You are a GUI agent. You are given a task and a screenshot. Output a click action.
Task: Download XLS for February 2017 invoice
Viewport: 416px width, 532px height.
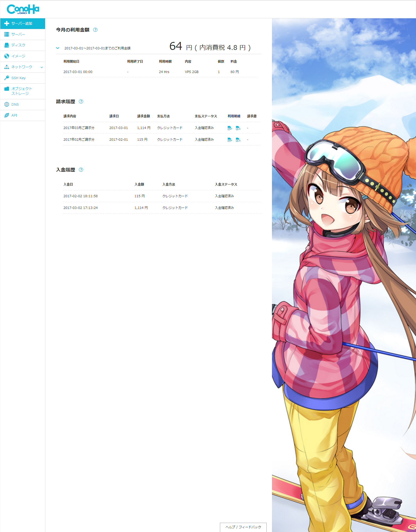[238, 140]
